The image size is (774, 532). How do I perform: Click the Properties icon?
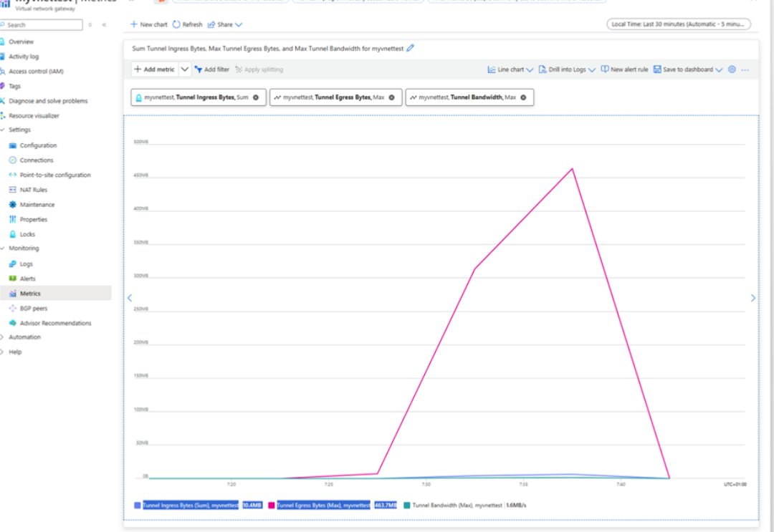click(x=13, y=219)
